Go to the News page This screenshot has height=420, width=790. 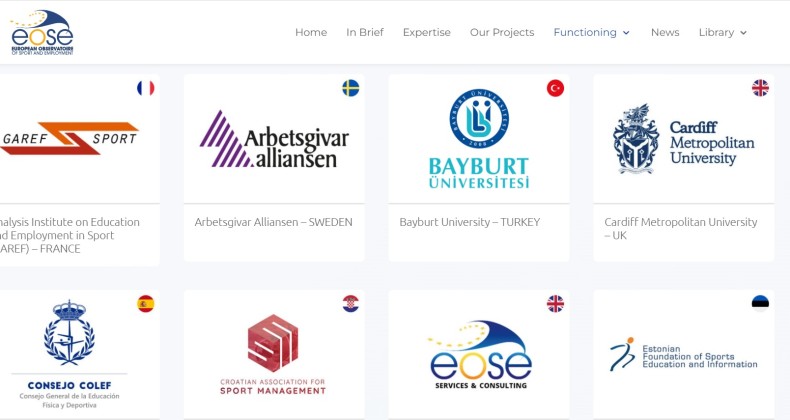(665, 32)
